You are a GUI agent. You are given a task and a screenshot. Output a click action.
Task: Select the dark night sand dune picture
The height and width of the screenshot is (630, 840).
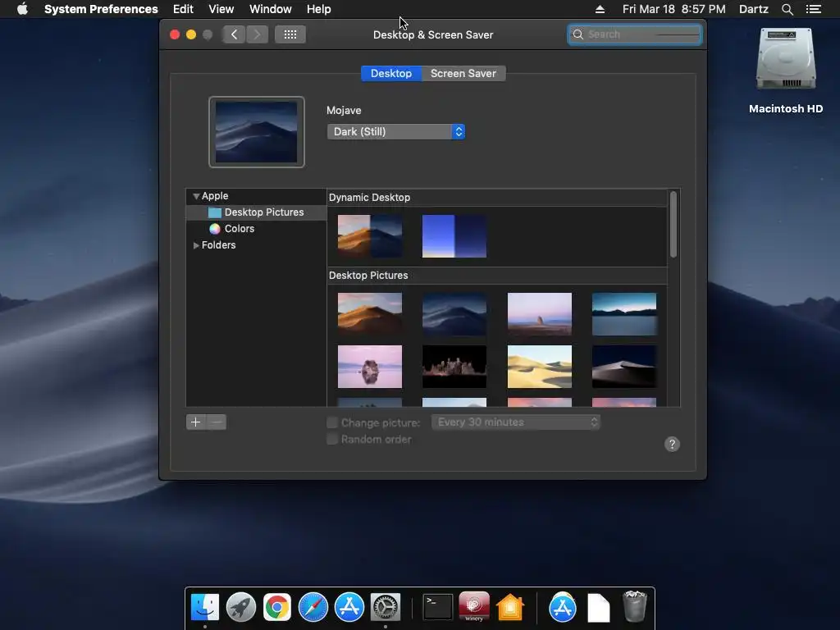tap(624, 367)
